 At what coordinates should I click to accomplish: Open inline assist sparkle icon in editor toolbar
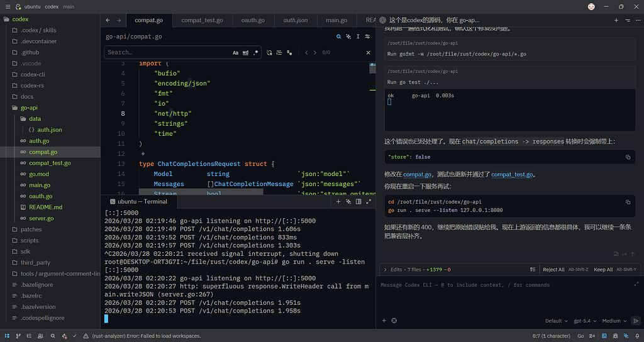pyautogui.click(x=348, y=36)
